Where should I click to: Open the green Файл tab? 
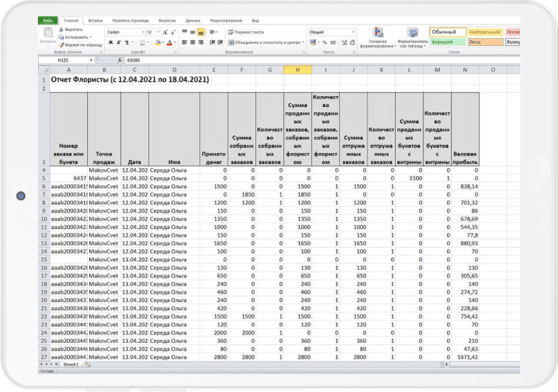point(48,21)
